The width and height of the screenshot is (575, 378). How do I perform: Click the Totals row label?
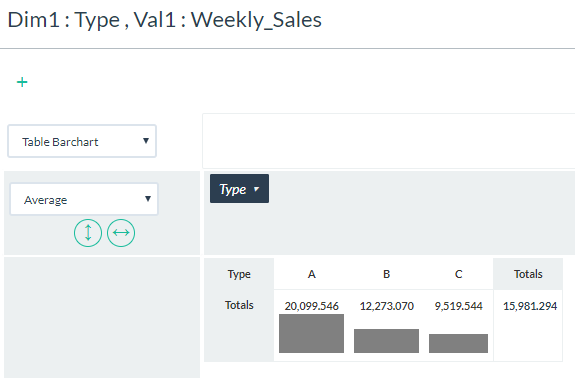[239, 305]
